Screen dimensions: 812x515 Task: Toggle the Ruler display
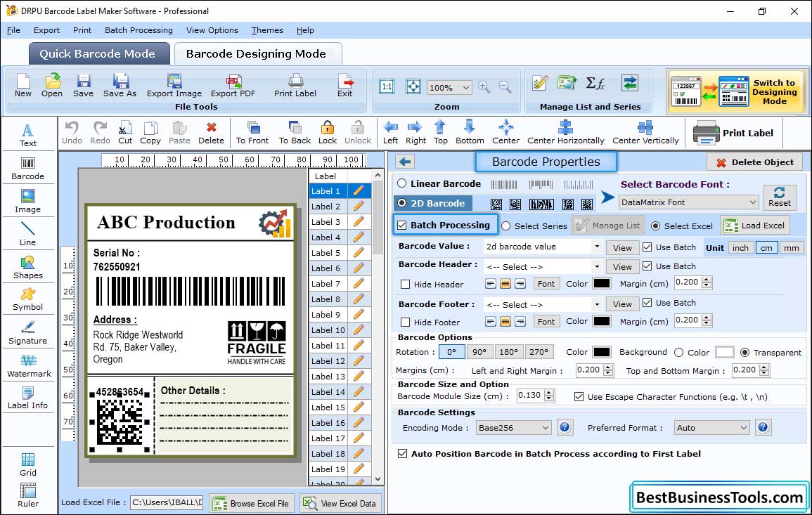click(x=28, y=495)
